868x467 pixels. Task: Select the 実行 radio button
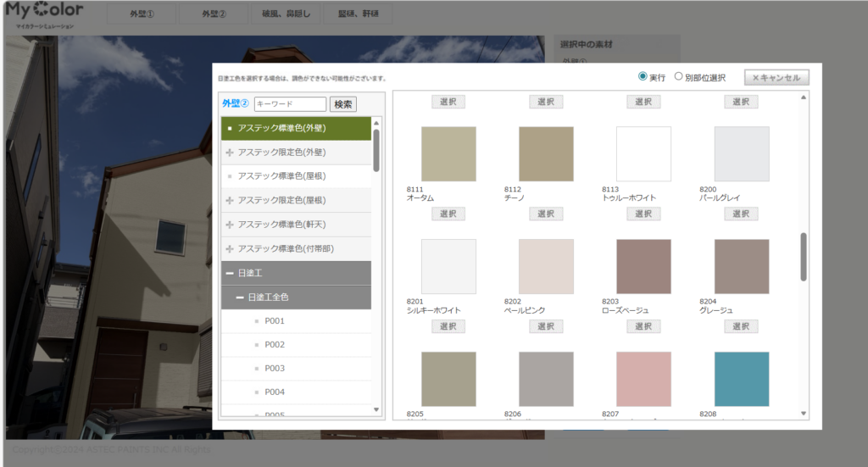pos(643,77)
